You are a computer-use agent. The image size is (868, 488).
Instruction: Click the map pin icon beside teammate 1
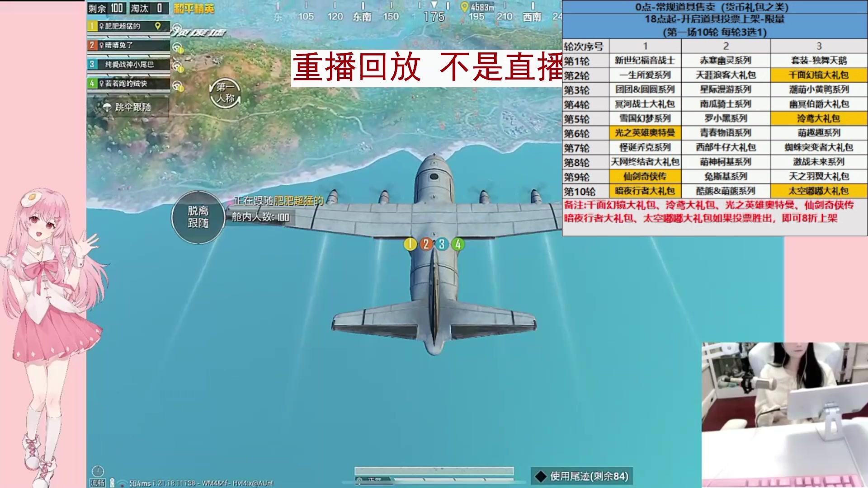158,26
